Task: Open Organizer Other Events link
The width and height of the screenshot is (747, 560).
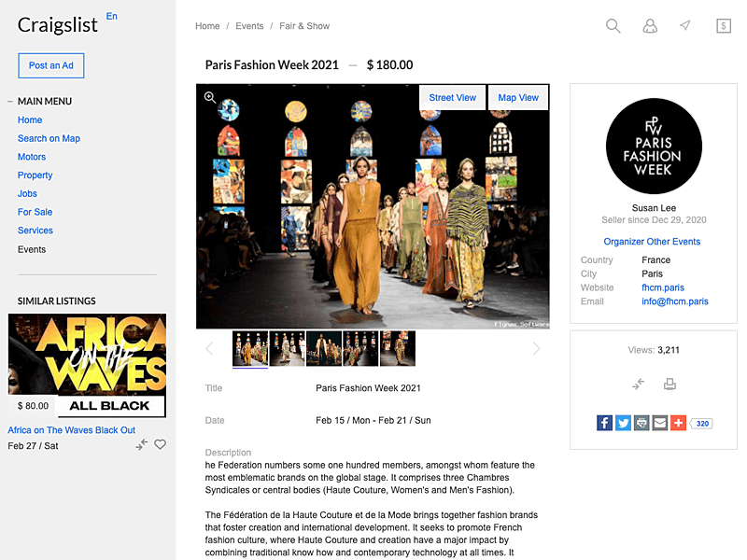Action: (652, 242)
